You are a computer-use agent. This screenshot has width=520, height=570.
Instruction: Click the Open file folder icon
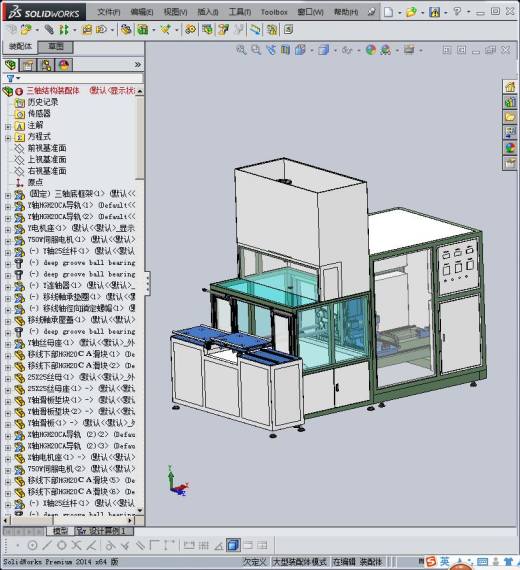click(x=411, y=12)
